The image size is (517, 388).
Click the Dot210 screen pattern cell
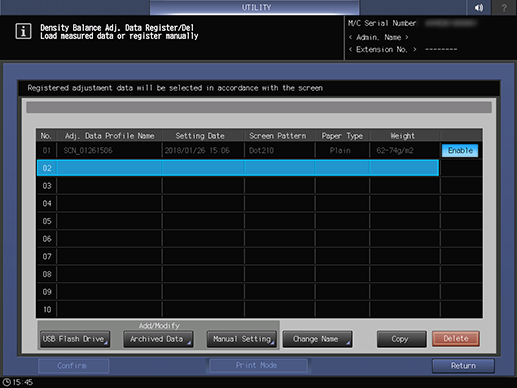coord(279,150)
